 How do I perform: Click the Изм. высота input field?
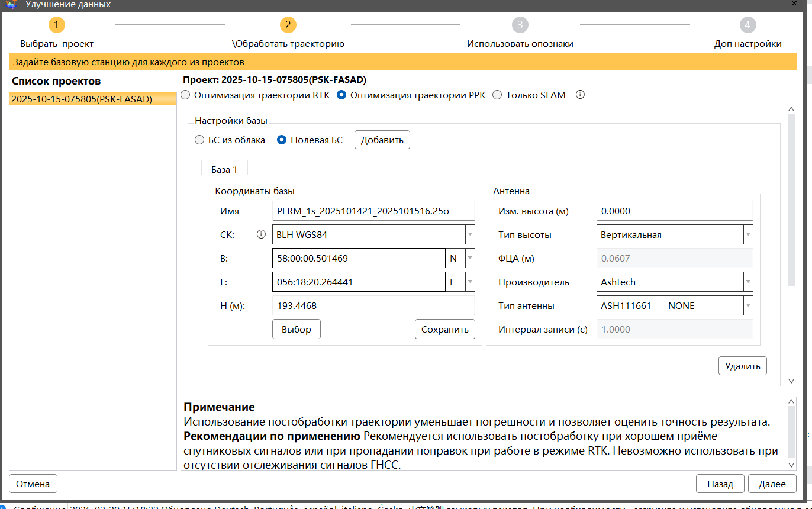675,211
